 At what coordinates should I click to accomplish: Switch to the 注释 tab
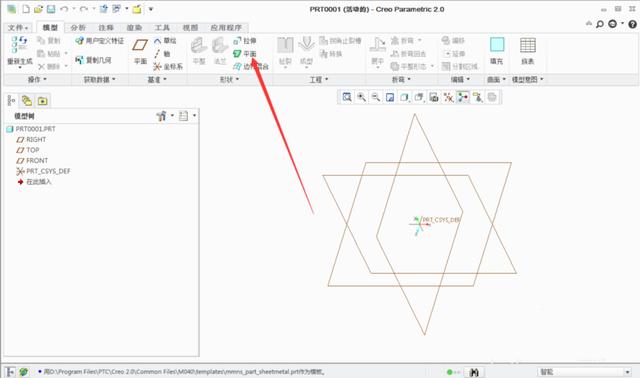106,27
